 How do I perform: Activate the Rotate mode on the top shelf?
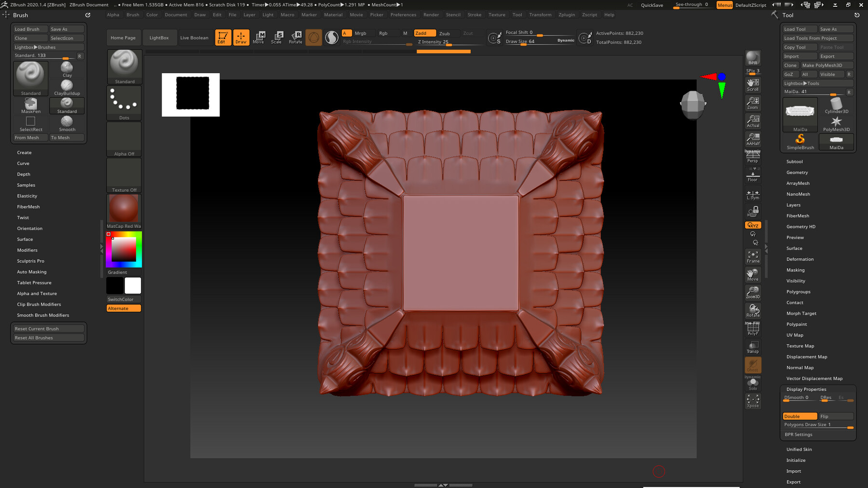point(296,38)
